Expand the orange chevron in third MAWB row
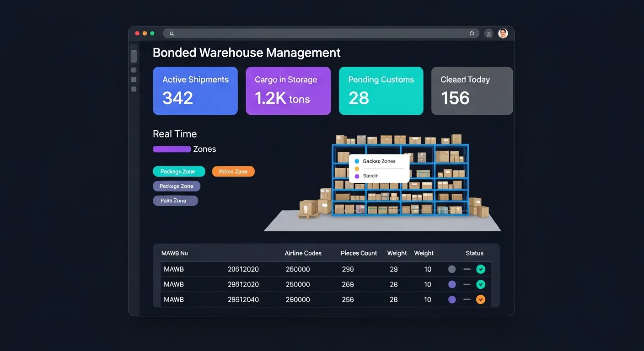This screenshot has width=644, height=351. point(480,300)
